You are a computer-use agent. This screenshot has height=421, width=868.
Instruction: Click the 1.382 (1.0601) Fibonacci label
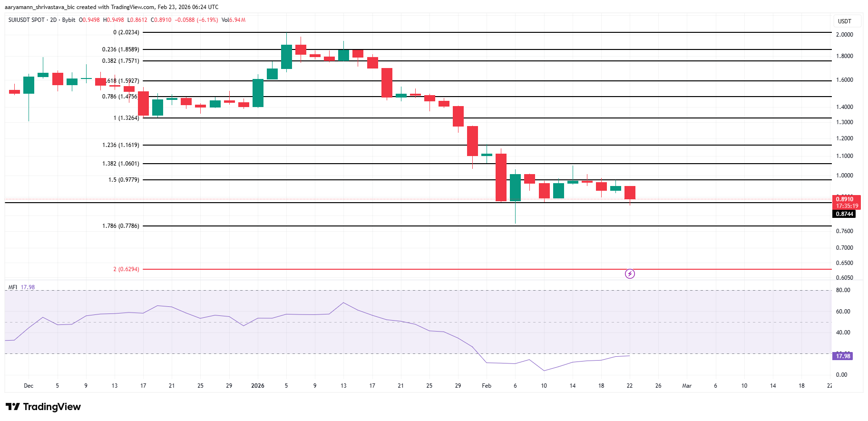[121, 164]
